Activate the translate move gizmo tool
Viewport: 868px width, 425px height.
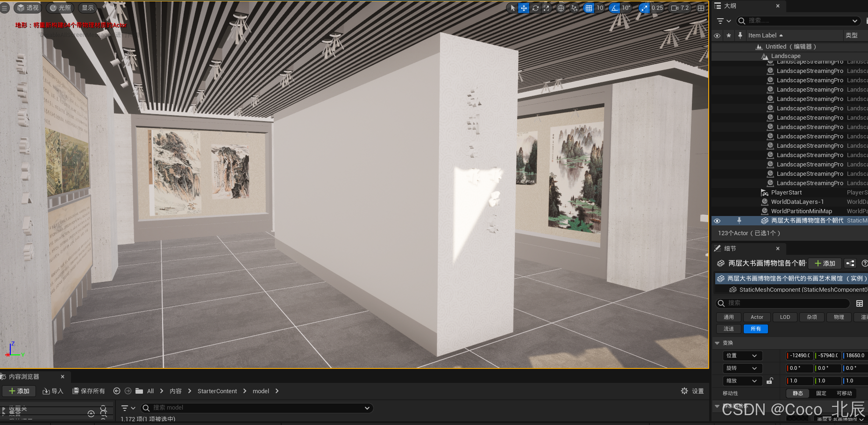point(524,8)
